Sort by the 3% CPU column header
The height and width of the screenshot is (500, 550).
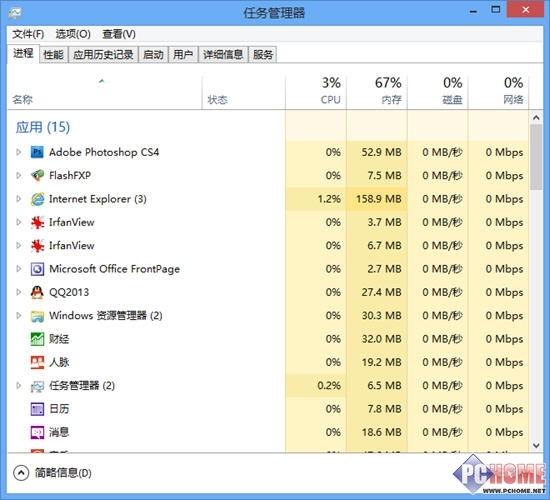click(316, 93)
